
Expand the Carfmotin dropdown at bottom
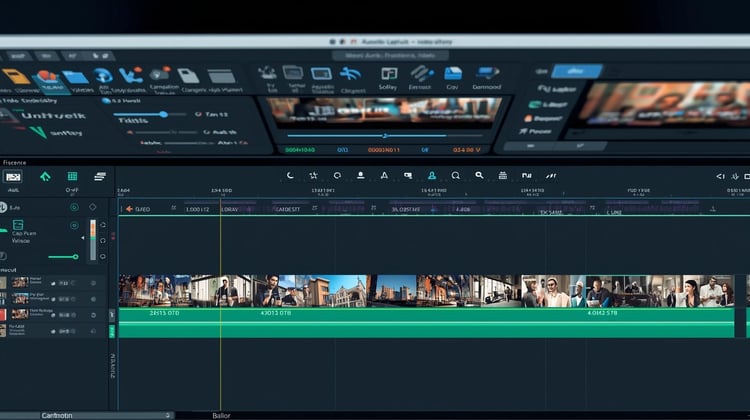pyautogui.click(x=106, y=415)
